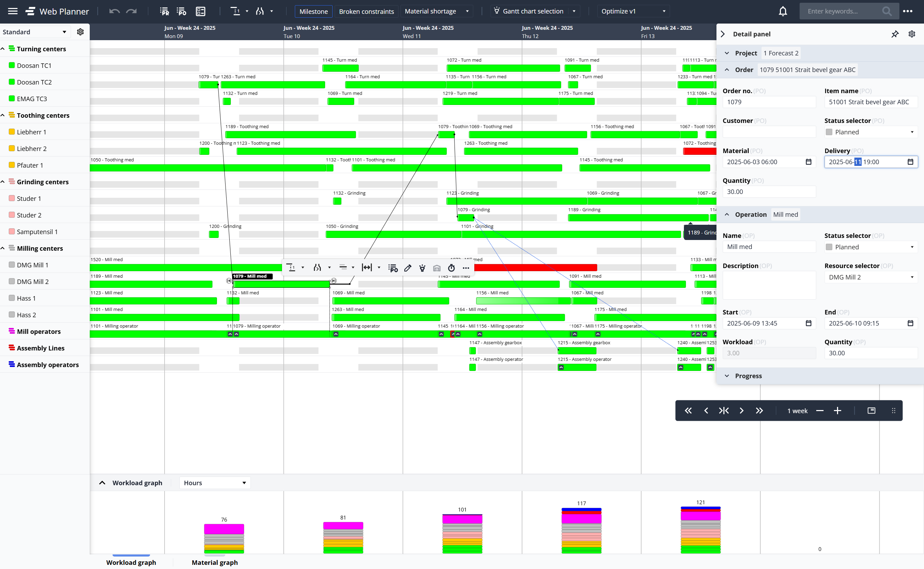Click the stopwatch icon in floating toolbar

tap(451, 268)
